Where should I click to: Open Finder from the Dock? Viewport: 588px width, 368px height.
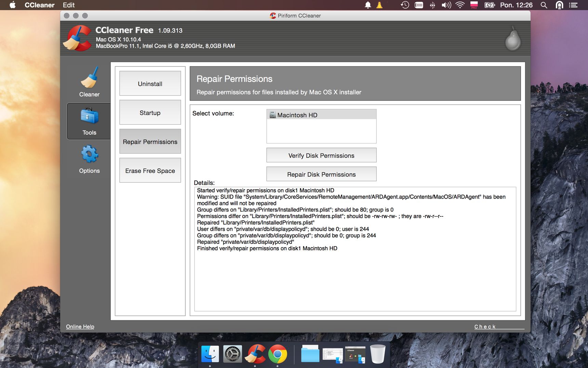tap(210, 354)
